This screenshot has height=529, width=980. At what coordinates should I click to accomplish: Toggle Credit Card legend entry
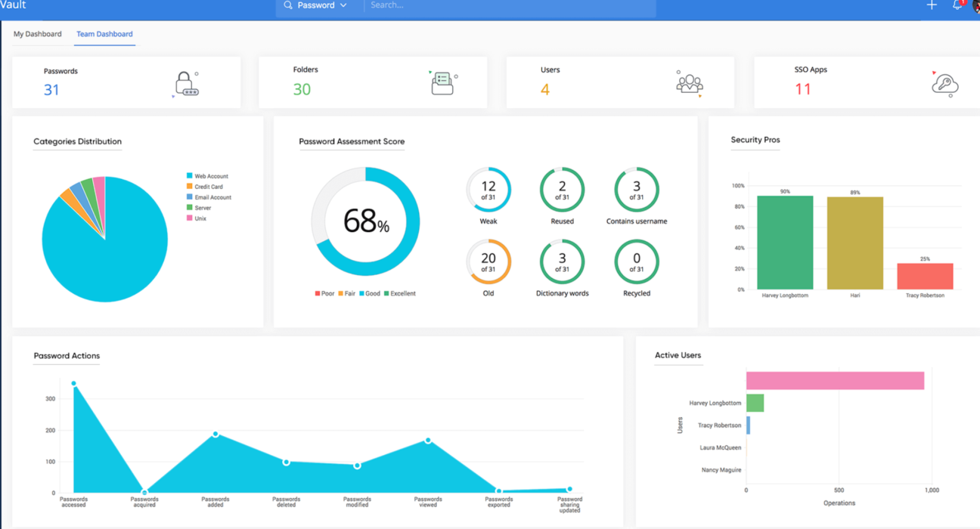click(x=208, y=187)
